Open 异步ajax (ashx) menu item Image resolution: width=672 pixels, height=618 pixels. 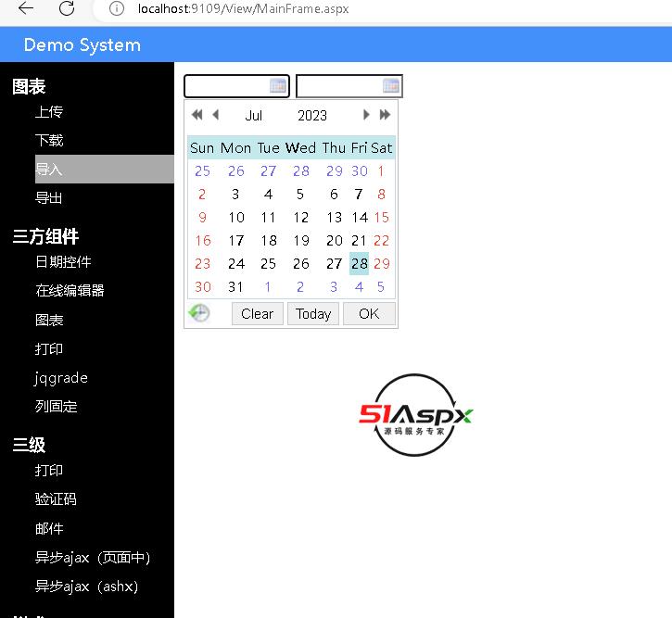86,586
